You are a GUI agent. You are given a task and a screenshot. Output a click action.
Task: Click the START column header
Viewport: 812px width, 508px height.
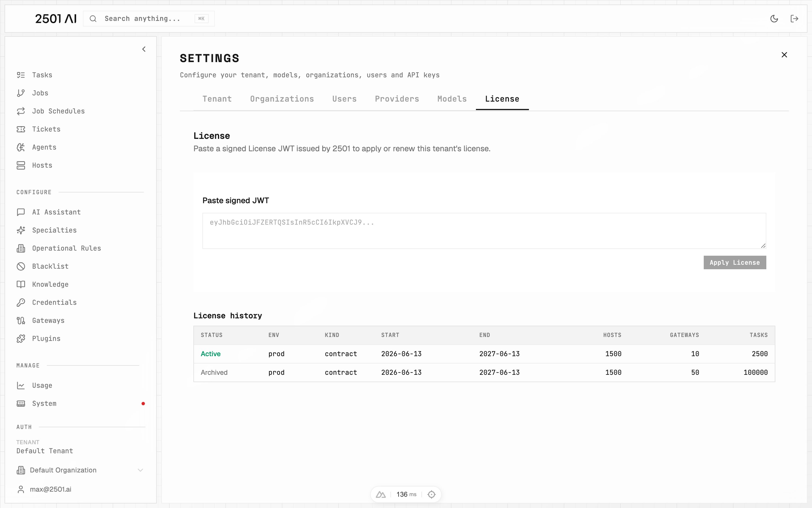[x=390, y=335]
